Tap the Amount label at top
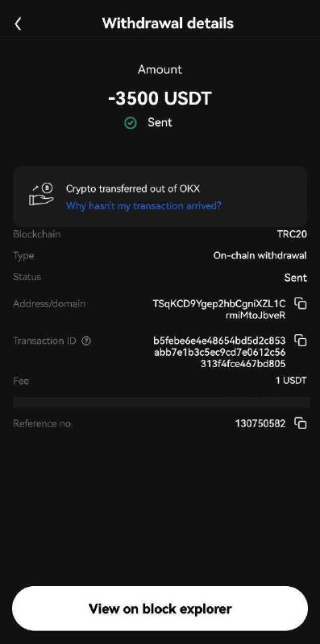Image resolution: width=320 pixels, height=644 pixels. point(160,69)
